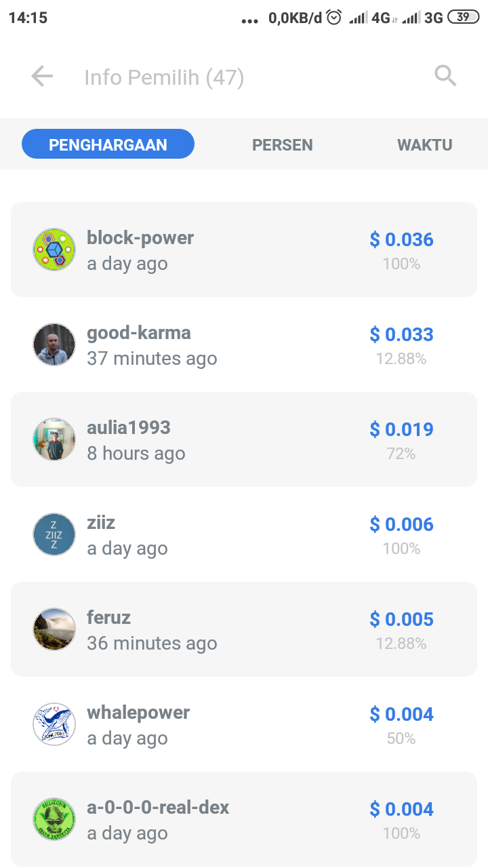Click the Info Pemilih (47) title
The height and width of the screenshot is (868, 488).
[x=164, y=77]
